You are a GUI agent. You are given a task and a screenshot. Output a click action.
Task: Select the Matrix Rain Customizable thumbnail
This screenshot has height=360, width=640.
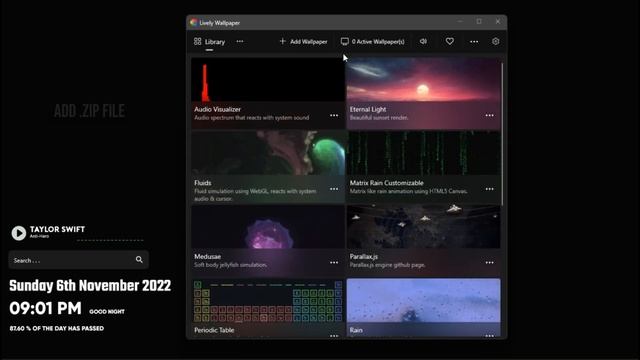(423, 153)
